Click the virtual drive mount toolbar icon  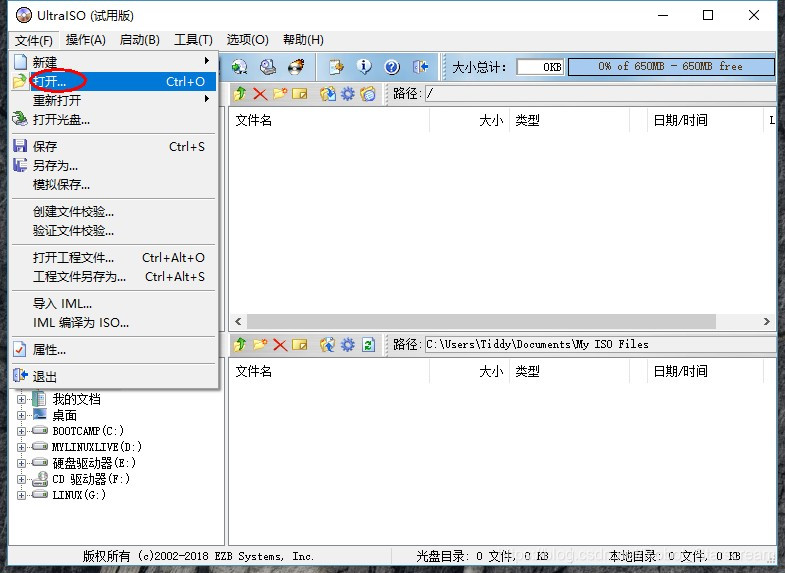(x=268, y=67)
